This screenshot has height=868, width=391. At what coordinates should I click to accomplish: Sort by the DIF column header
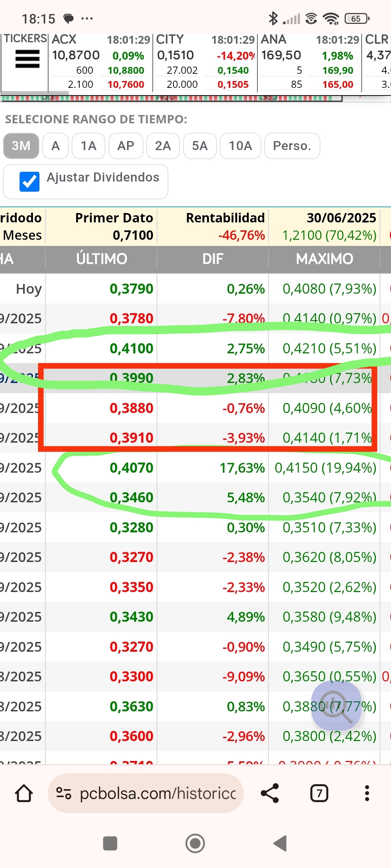pyautogui.click(x=213, y=259)
